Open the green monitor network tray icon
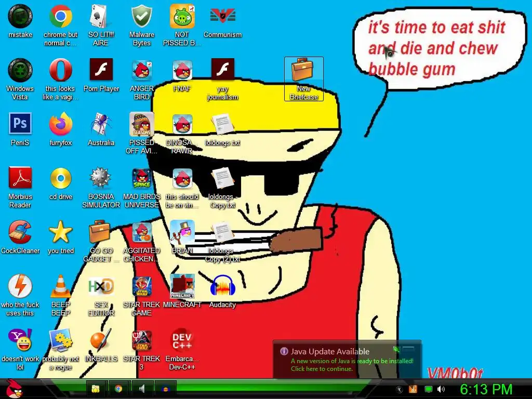This screenshot has height=399, width=532. point(429,389)
